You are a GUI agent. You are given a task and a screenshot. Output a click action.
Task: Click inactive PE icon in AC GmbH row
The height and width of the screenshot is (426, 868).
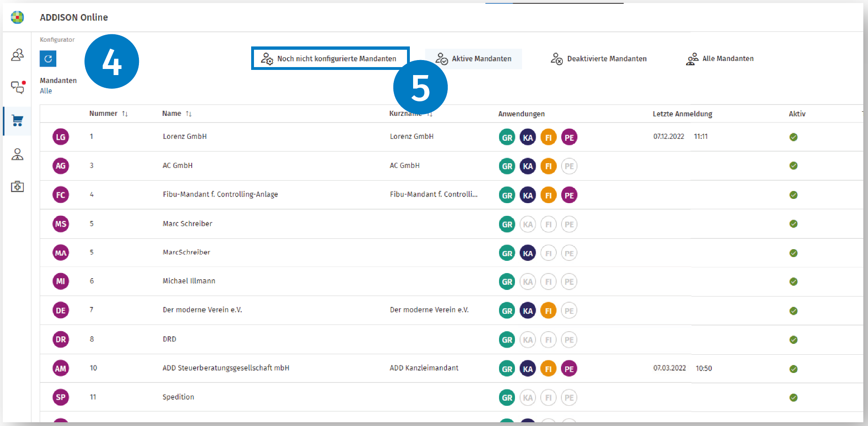pos(569,166)
